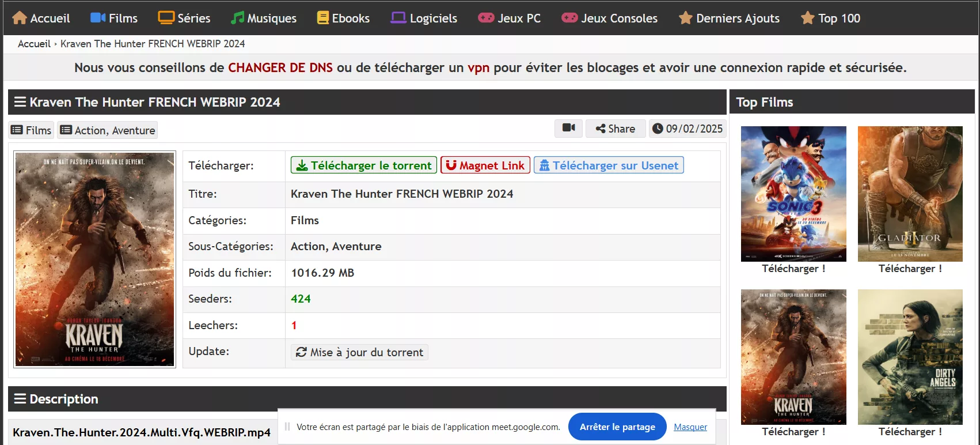
Task: Follow the CHANGER DE DNS link
Action: tap(280, 67)
